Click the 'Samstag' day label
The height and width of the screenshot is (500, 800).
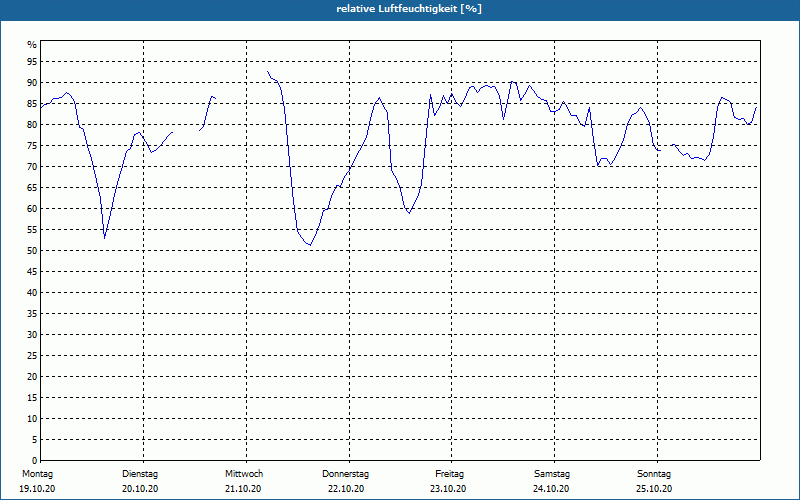(x=552, y=474)
